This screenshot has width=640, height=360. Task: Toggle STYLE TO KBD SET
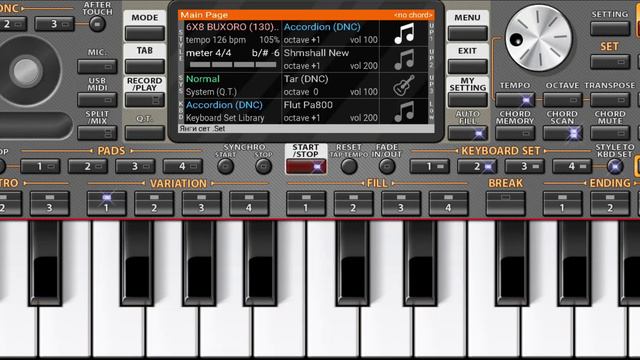coord(615,167)
